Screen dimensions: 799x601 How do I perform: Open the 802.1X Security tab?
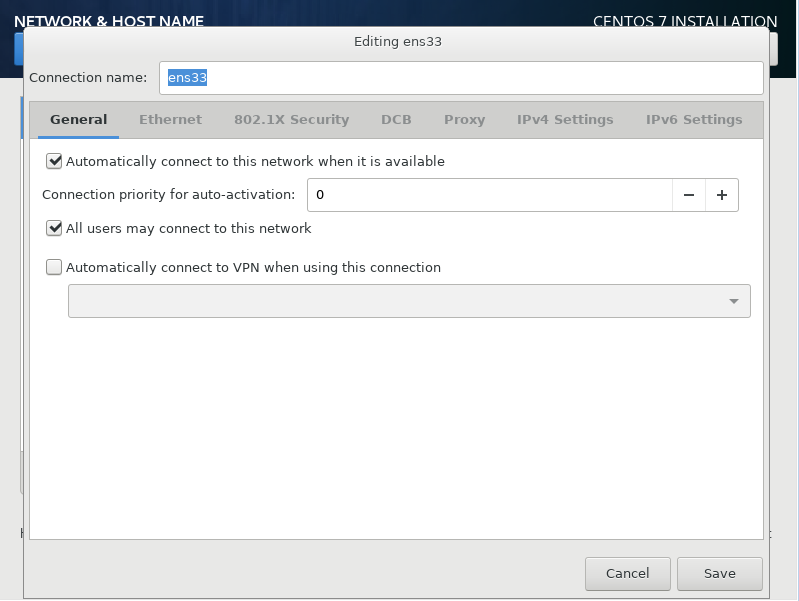pos(291,119)
